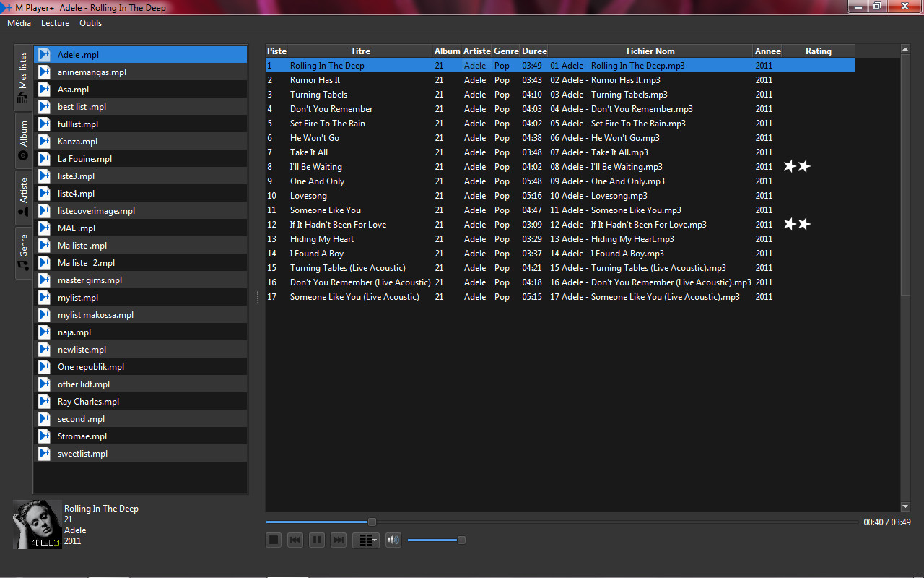Image resolution: width=924 pixels, height=578 pixels.
Task: Open the playlist view dropdown button
Action: (x=366, y=540)
